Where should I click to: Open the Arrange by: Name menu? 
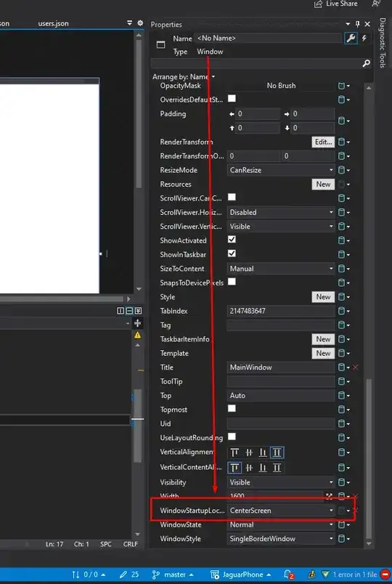coord(184,77)
